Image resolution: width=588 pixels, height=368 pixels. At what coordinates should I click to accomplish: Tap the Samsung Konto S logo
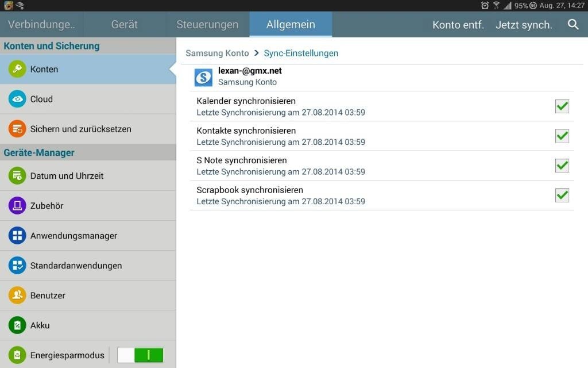pyautogui.click(x=203, y=78)
